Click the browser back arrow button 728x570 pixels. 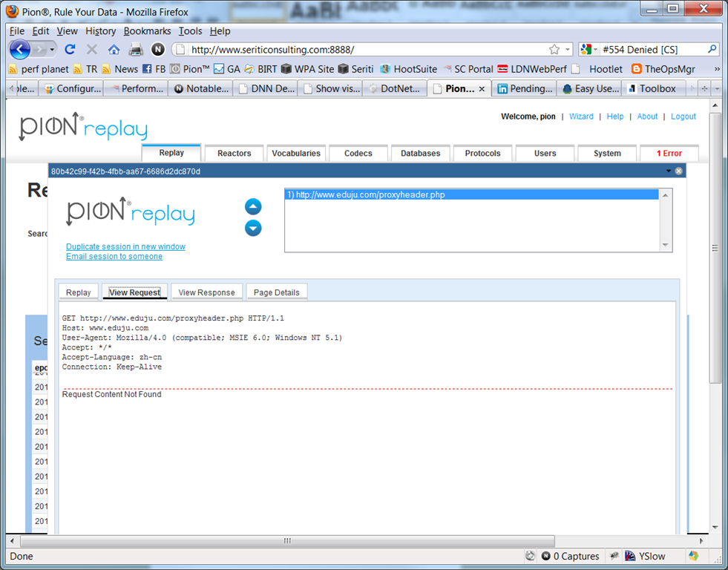(x=20, y=49)
